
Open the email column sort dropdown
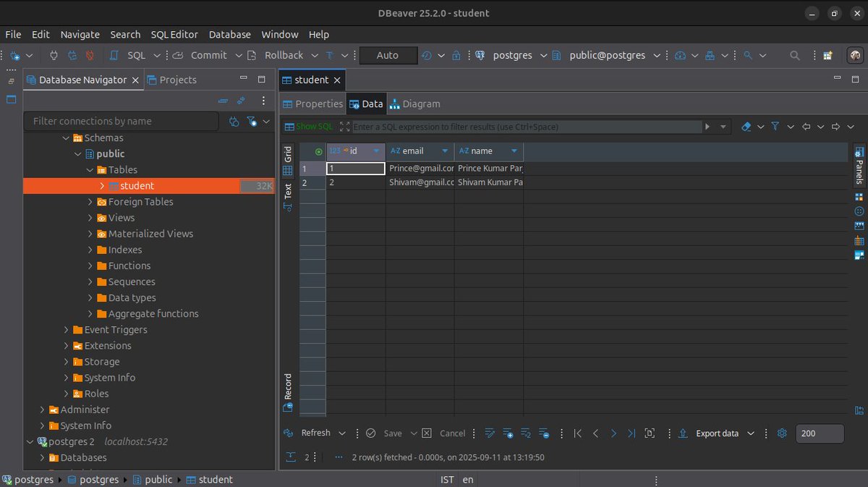(x=444, y=151)
